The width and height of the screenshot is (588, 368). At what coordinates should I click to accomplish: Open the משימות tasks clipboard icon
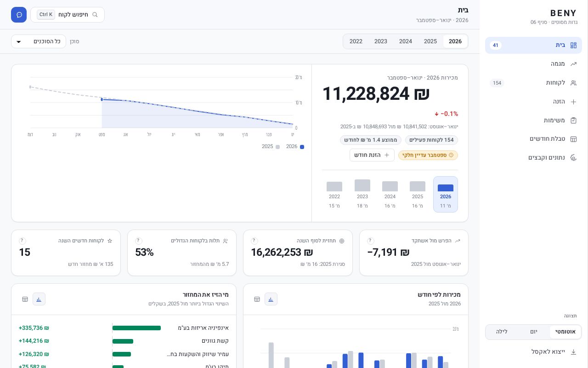573,120
